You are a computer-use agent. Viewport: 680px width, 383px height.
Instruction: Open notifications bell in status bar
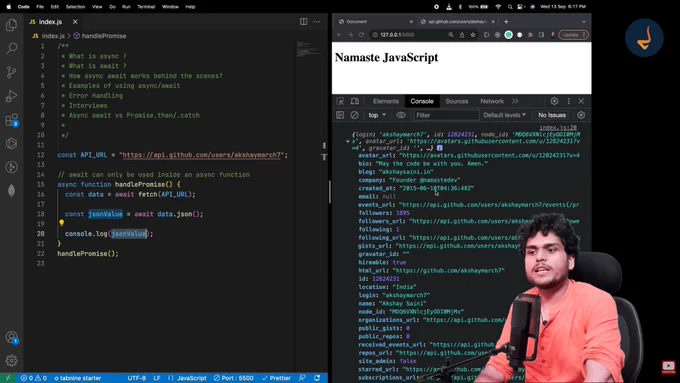[x=317, y=378]
